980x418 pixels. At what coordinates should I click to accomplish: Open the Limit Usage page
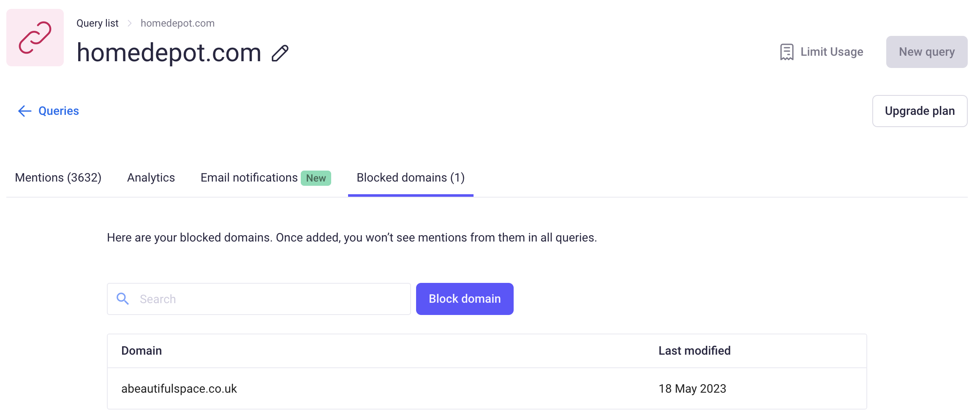pyautogui.click(x=831, y=52)
